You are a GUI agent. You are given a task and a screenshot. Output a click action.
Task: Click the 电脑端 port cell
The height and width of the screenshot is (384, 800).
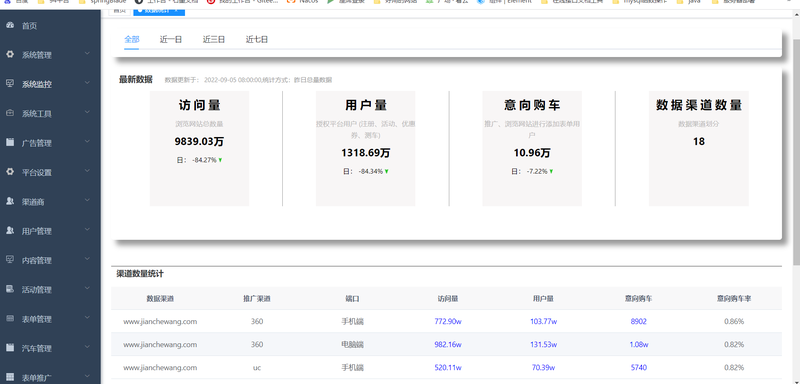tap(353, 345)
